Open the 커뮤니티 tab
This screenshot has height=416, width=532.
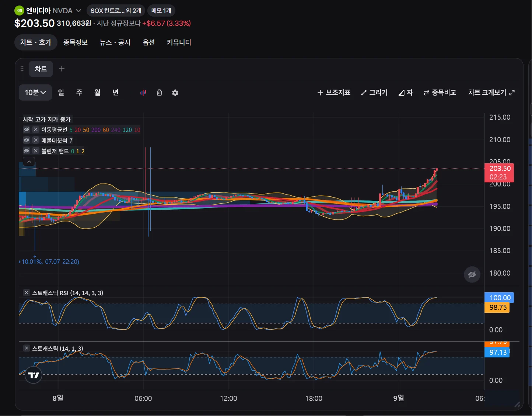pos(179,42)
